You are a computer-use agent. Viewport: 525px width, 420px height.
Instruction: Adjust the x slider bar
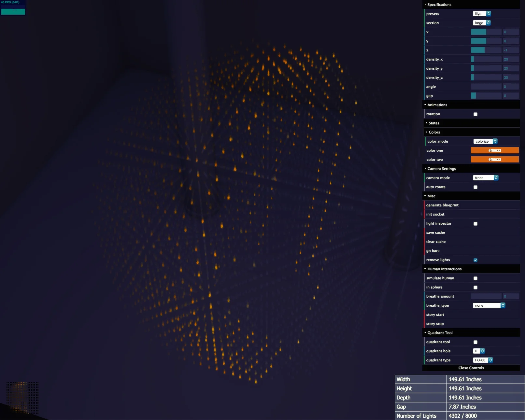click(x=486, y=32)
